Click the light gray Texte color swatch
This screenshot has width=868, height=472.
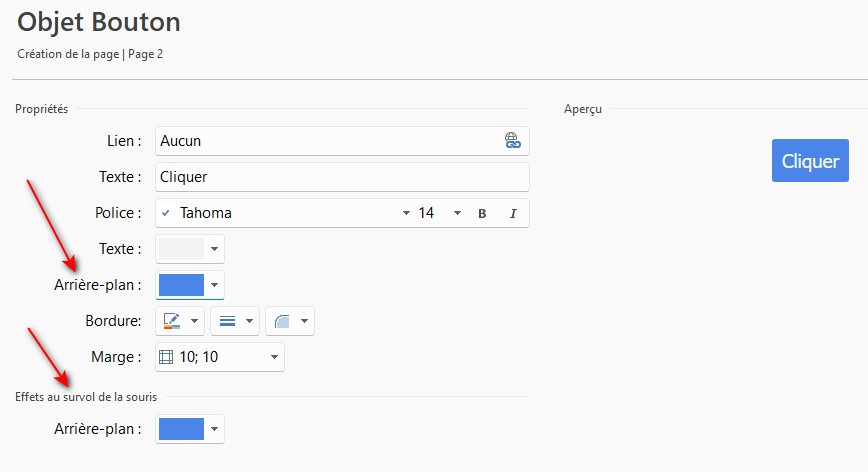tap(181, 249)
